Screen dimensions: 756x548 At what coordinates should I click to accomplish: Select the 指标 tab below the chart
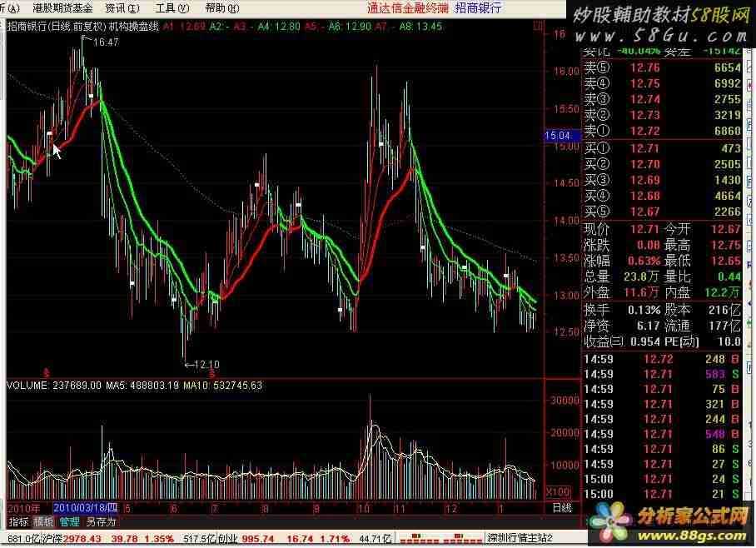click(19, 522)
